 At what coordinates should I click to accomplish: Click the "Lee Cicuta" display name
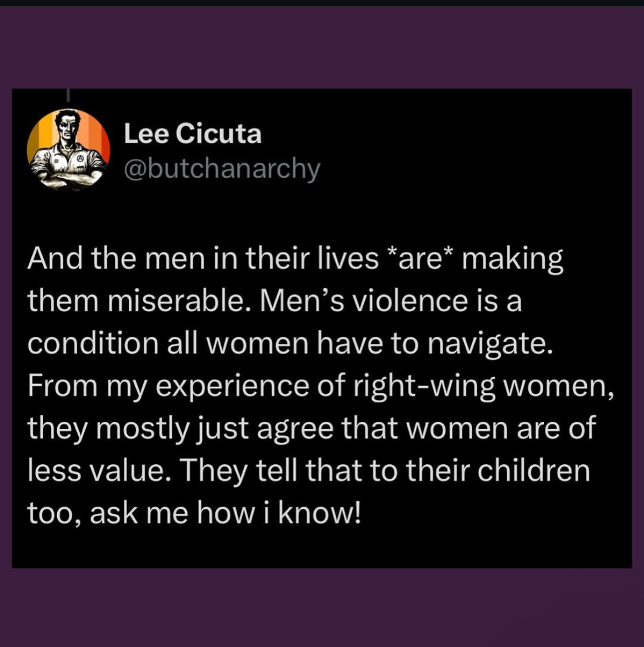coord(193,134)
